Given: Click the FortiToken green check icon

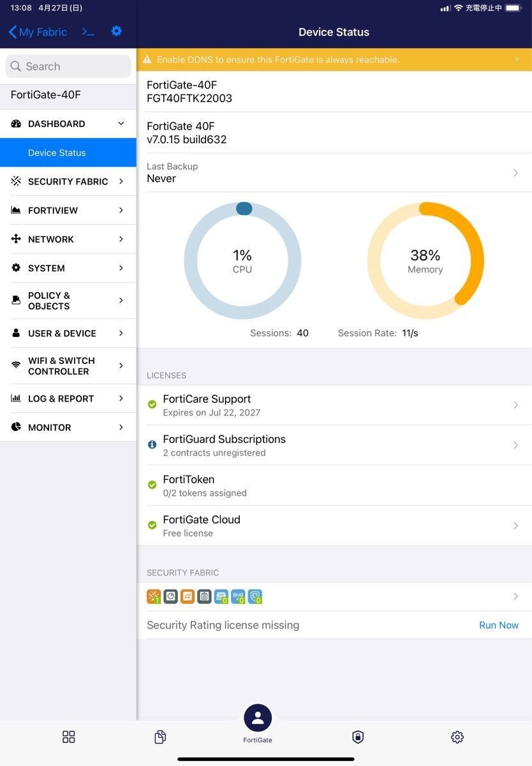Looking at the screenshot, I should click(x=152, y=484).
